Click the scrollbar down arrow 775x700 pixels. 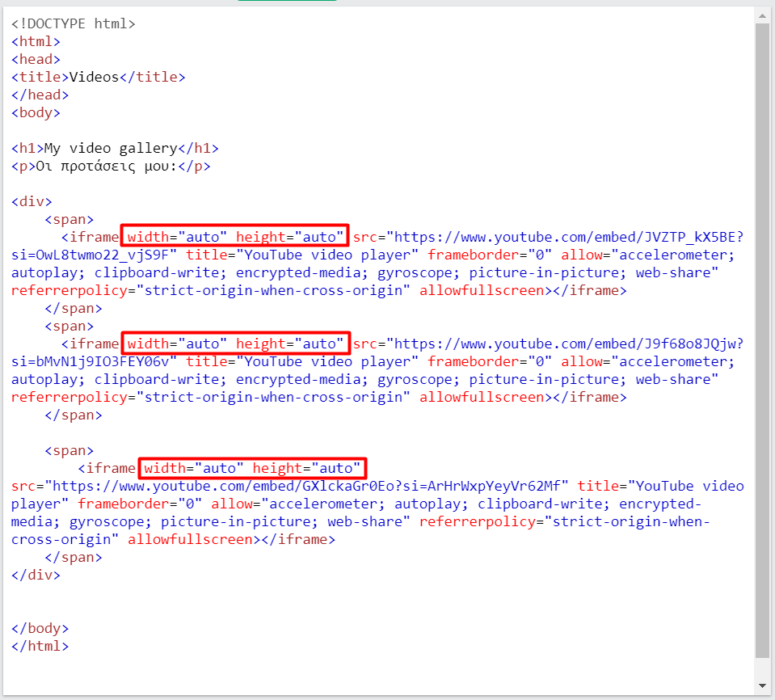762,686
